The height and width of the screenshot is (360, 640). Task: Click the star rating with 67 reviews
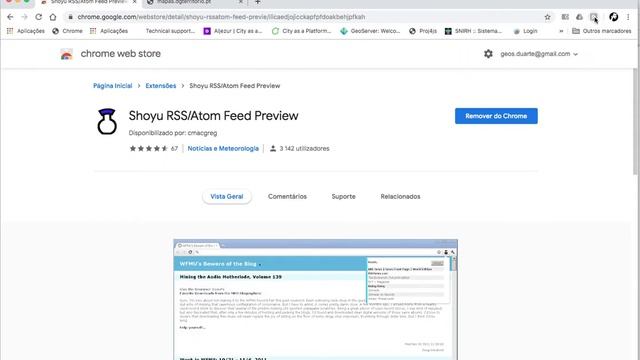tap(153, 149)
